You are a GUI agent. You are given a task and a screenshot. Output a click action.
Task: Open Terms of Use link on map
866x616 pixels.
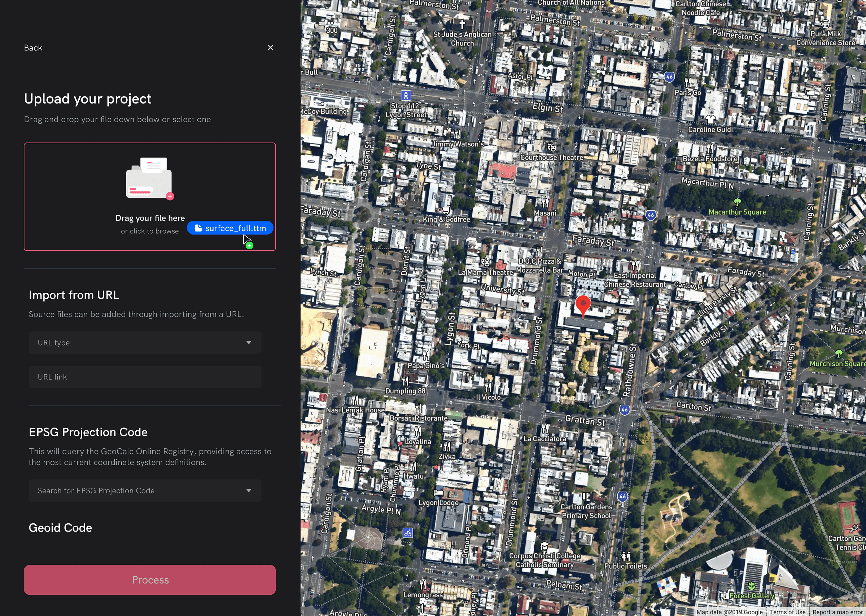coord(787,612)
